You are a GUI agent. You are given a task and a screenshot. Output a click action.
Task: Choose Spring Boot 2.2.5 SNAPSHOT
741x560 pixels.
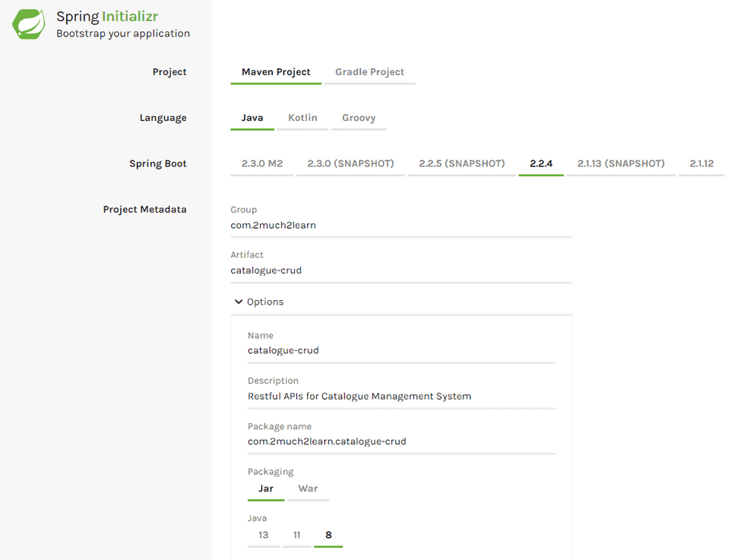tap(461, 163)
